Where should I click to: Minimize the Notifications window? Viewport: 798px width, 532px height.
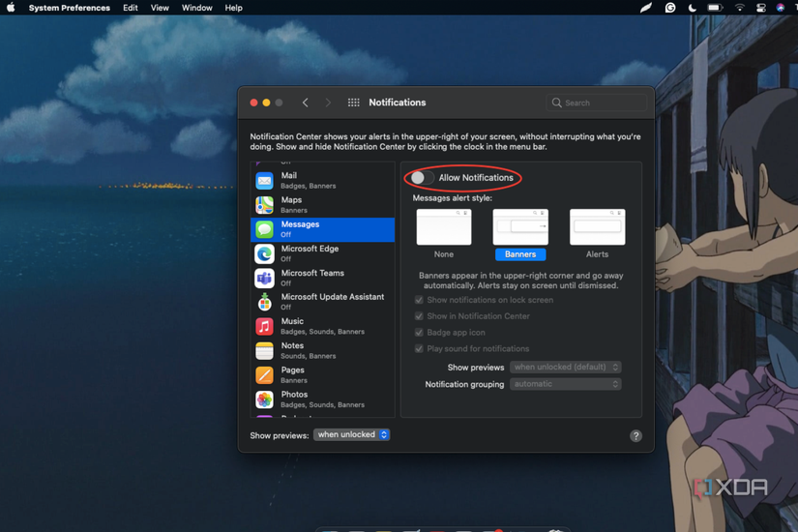[x=266, y=103]
